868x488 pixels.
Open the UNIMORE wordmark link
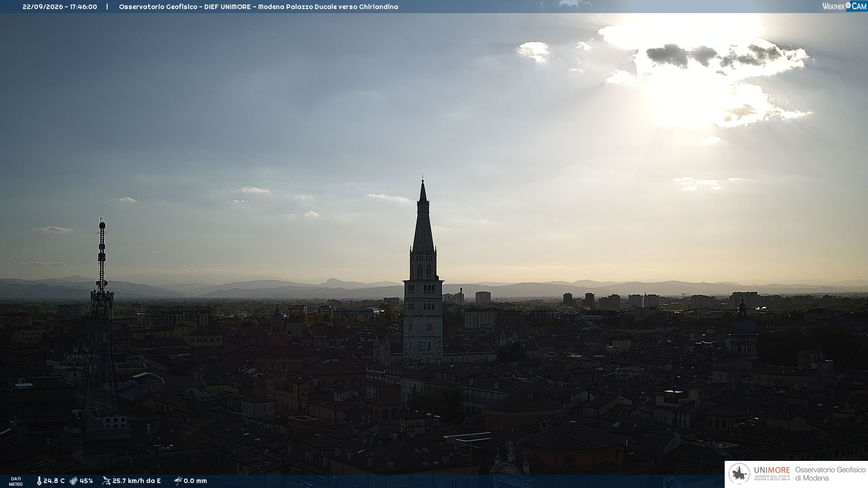[x=772, y=470]
